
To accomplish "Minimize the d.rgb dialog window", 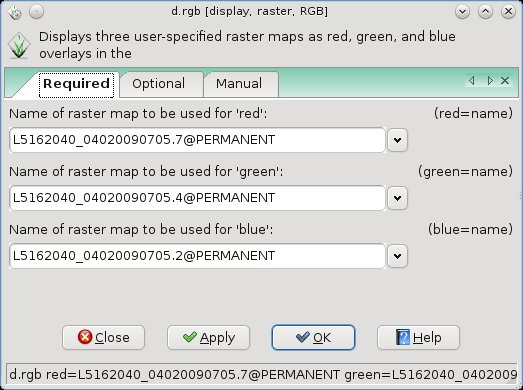I will click(462, 12).
